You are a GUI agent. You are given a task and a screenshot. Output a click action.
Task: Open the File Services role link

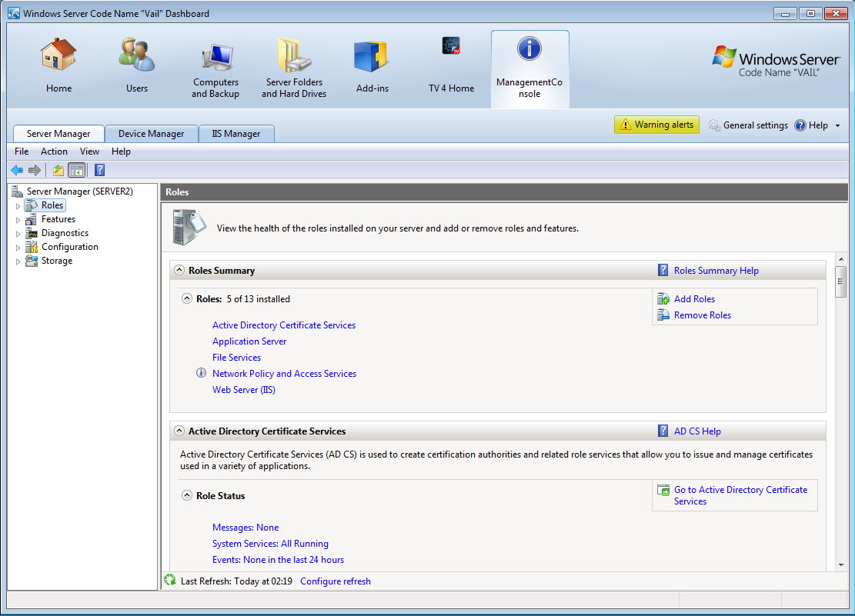pos(237,358)
